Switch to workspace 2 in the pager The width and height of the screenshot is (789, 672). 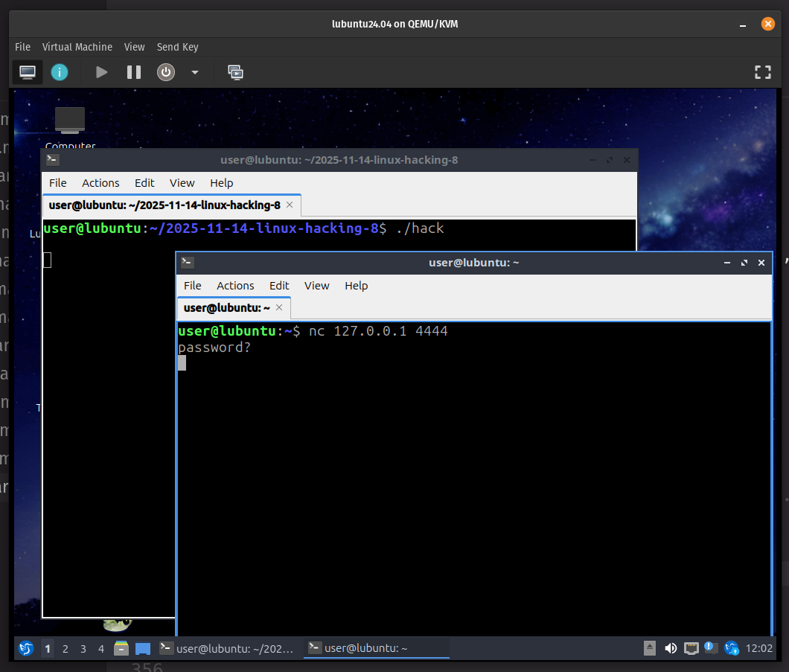[x=66, y=649]
